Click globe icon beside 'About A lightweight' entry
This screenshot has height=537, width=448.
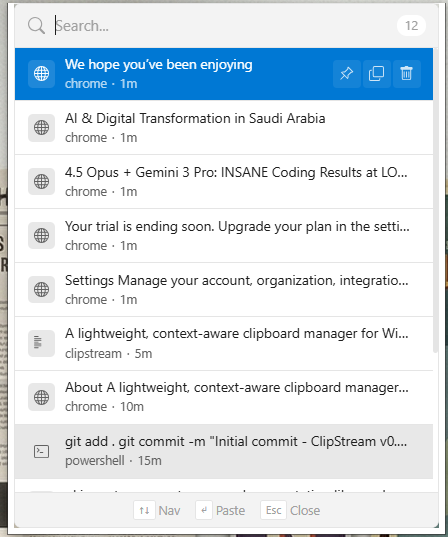pyautogui.click(x=41, y=397)
